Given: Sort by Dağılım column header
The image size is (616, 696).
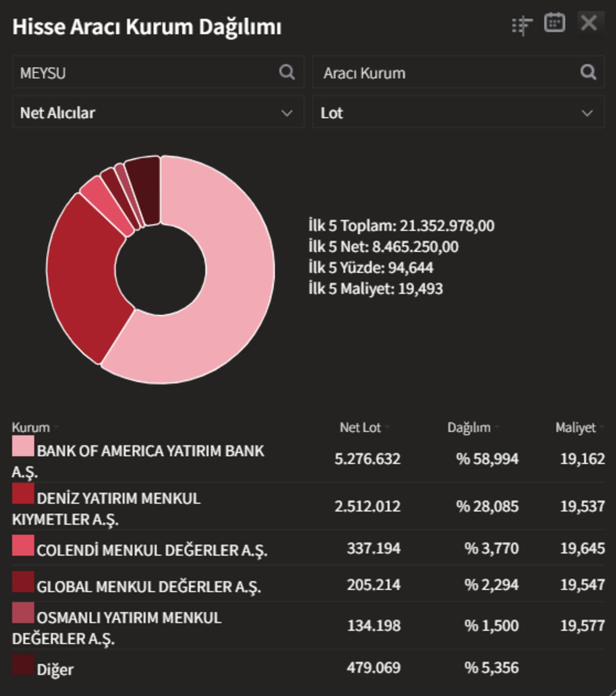Looking at the screenshot, I should [469, 427].
